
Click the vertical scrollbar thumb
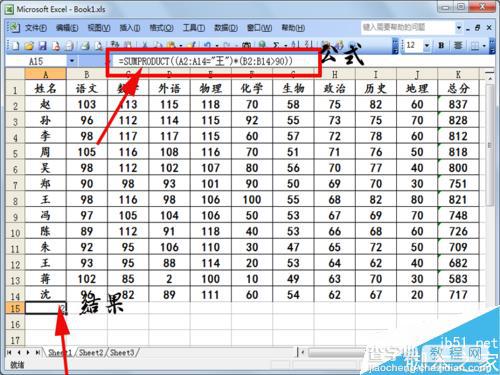489,145
